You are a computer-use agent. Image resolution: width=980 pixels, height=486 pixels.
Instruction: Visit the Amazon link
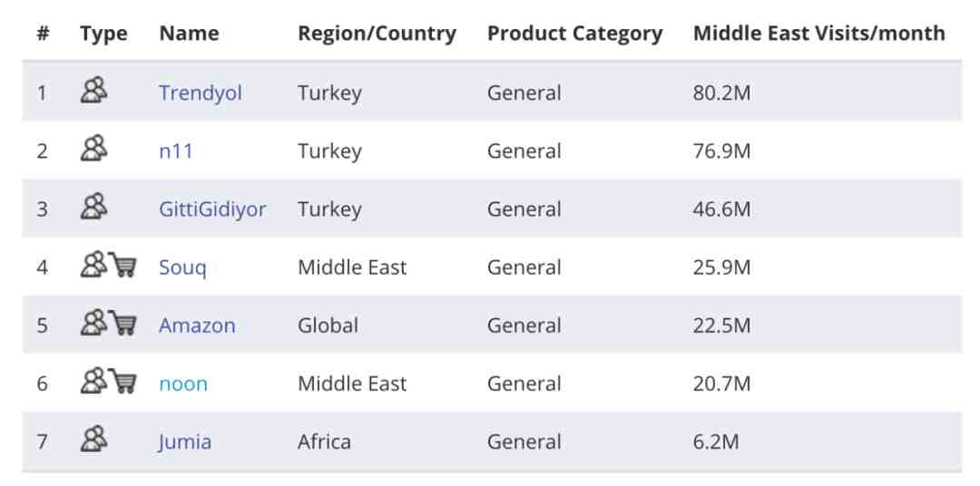[x=197, y=326]
